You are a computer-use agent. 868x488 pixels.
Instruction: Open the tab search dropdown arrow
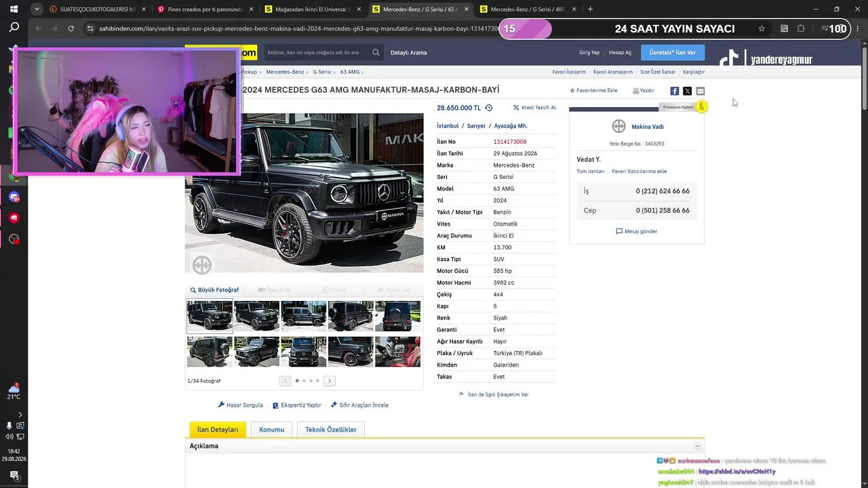pyautogui.click(x=37, y=9)
